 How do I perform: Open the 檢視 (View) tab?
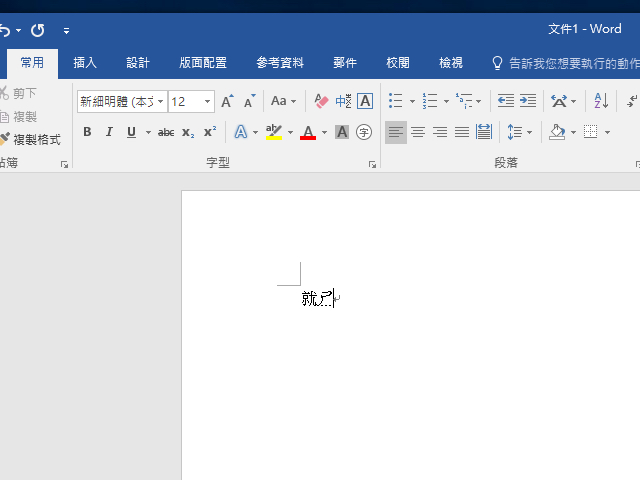[451, 63]
